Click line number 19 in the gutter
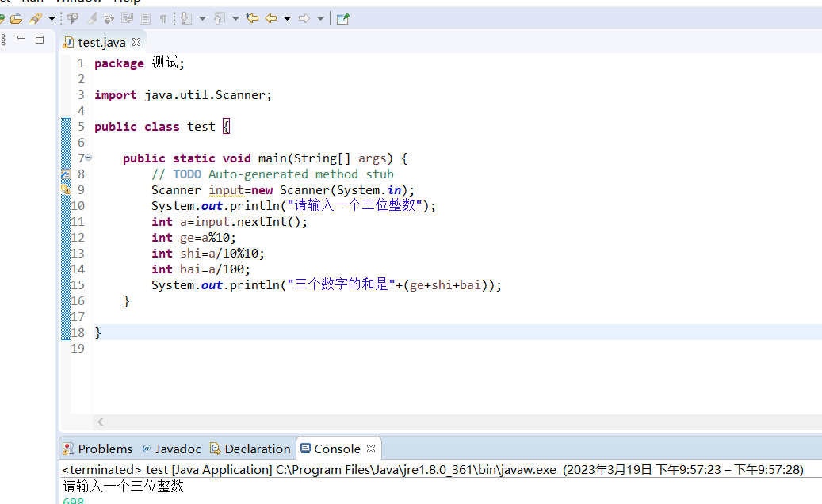The height and width of the screenshot is (504, 822). (78, 349)
